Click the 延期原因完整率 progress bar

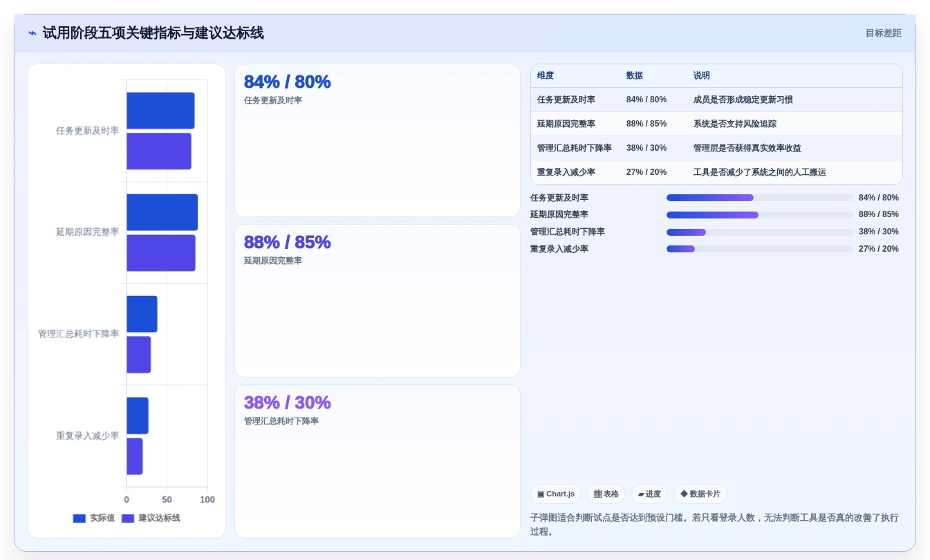pyautogui.click(x=759, y=215)
